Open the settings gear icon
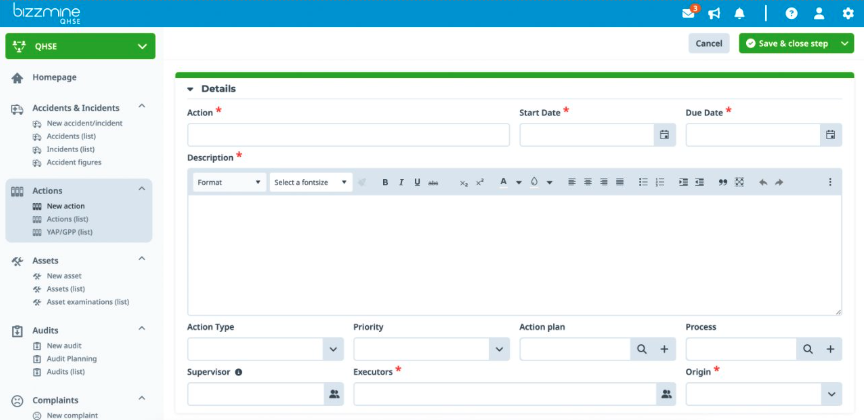Image resolution: width=864 pixels, height=420 pixels. (848, 14)
